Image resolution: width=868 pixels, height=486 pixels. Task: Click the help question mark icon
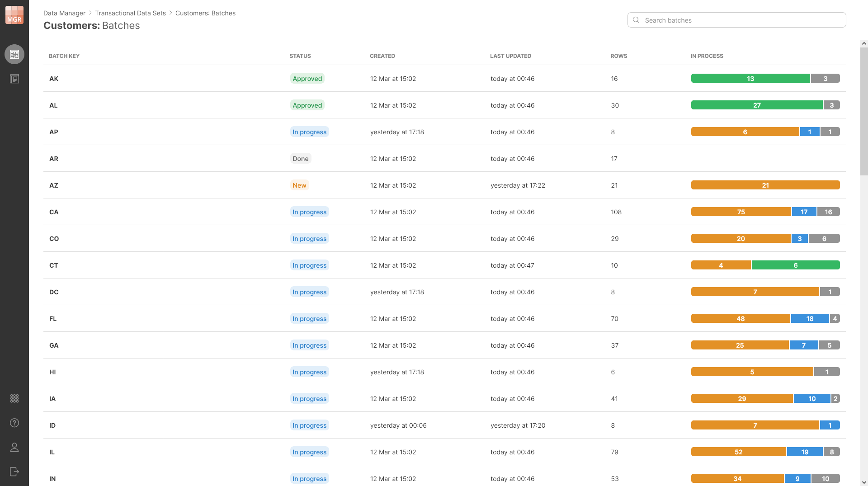pos(14,423)
